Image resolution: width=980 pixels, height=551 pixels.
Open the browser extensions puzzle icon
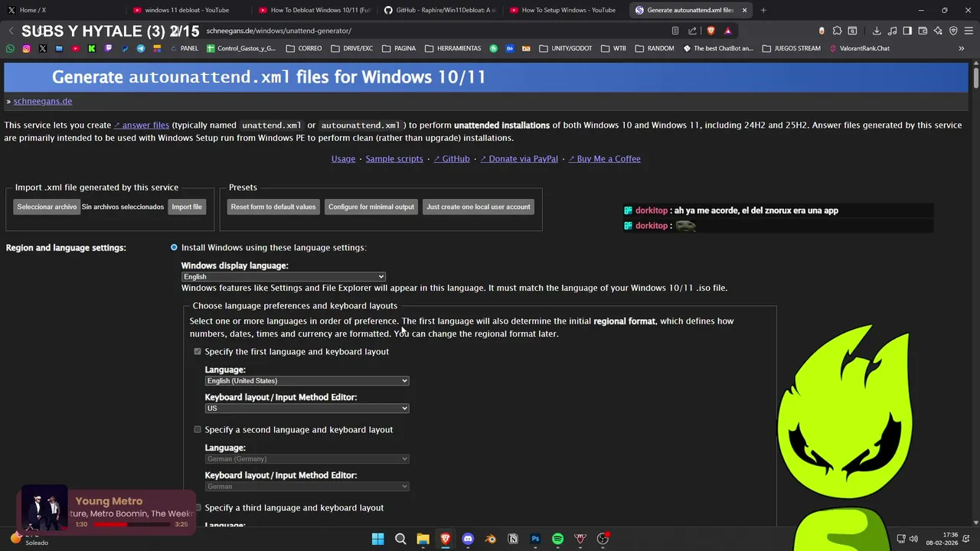pyautogui.click(x=837, y=31)
